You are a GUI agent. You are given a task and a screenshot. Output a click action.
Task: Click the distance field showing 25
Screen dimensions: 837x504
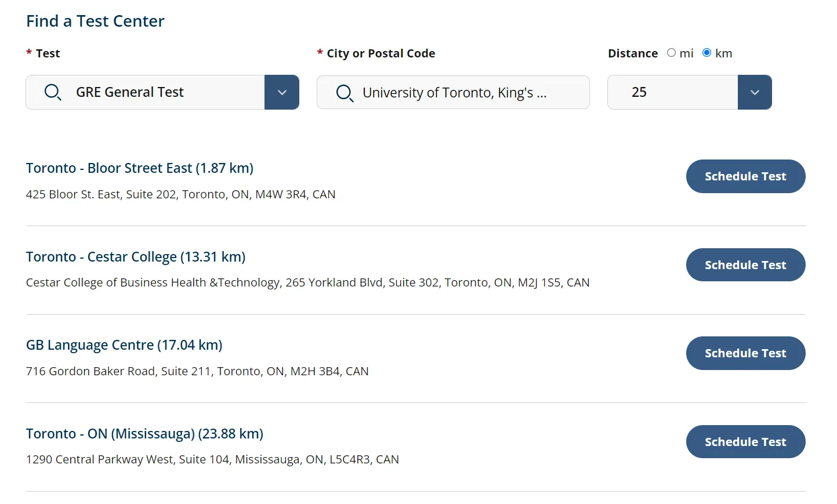[x=673, y=92]
